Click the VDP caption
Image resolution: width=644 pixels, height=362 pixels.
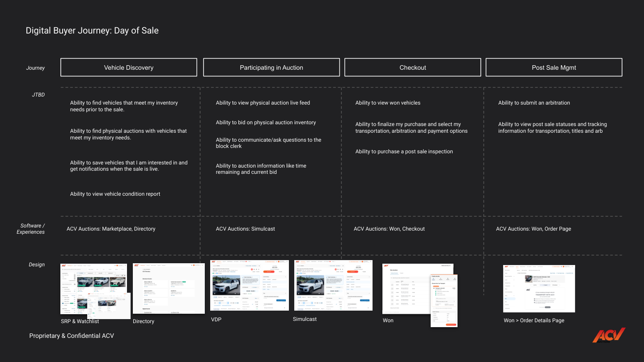click(x=216, y=320)
